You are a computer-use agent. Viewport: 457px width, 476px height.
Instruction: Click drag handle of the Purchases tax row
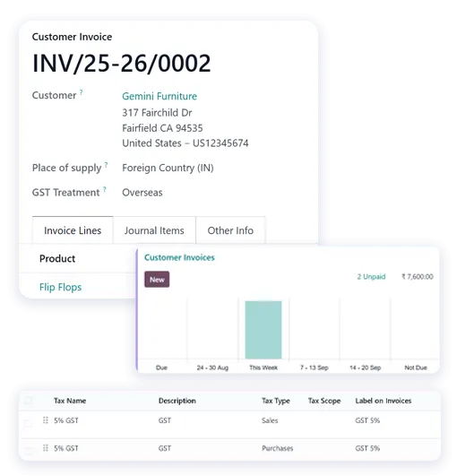coord(46,448)
